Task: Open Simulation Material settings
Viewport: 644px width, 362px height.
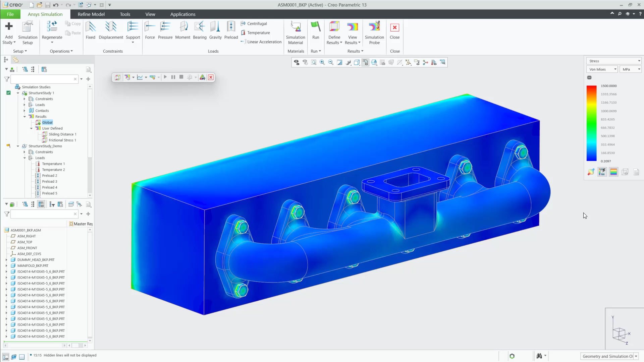Action: (296, 33)
